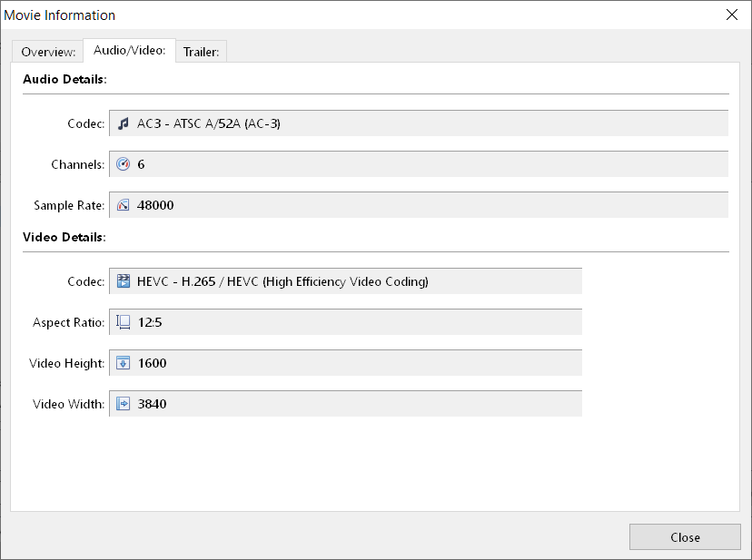Click the right-arrow icon beside Video Width
752x560 pixels.
click(123, 403)
